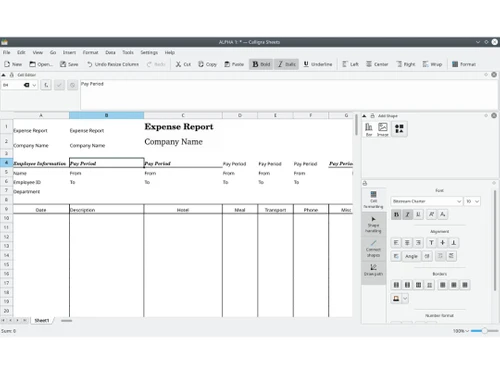The width and height of the screenshot is (500, 375).
Task: Collapse the Cell Editor docker
Action: click(3, 75)
